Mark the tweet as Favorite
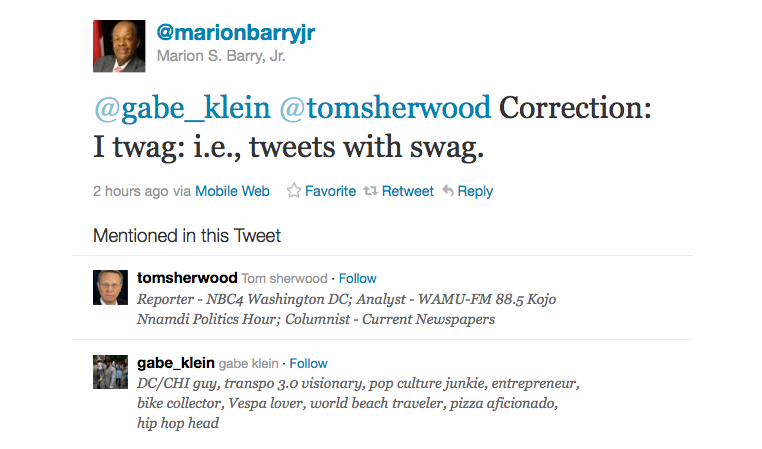Image resolution: width=762 pixels, height=449 pixels. 330,191
